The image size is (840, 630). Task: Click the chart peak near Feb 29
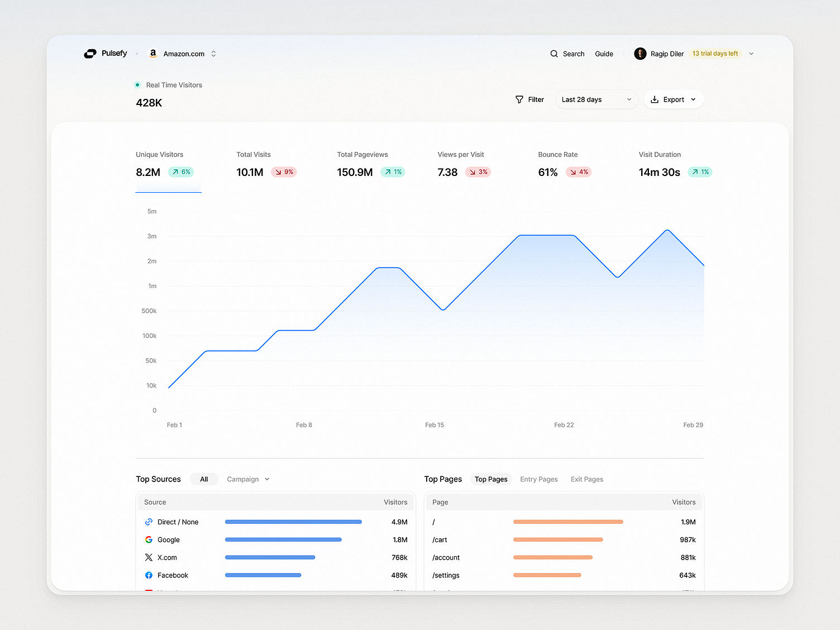pyautogui.click(x=667, y=230)
